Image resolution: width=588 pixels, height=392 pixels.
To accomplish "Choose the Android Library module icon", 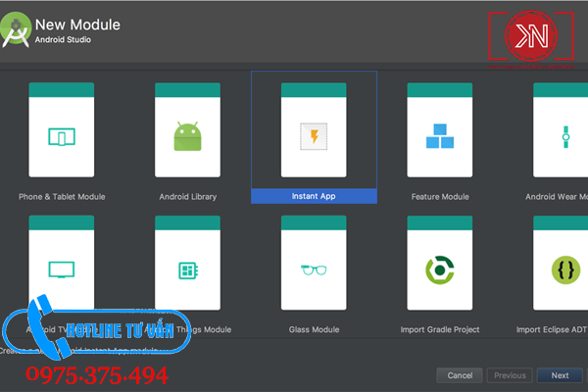I will 187,136.
